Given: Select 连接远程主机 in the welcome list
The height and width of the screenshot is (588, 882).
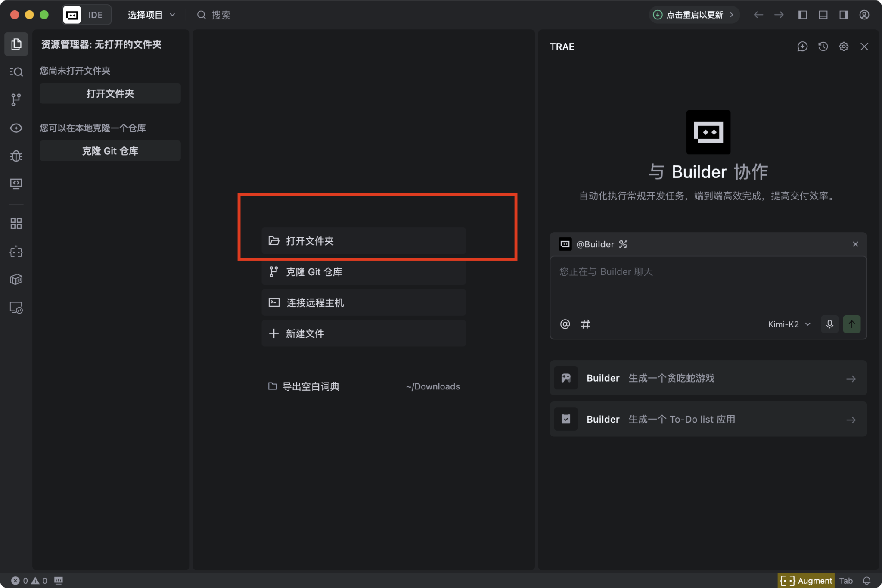Looking at the screenshot, I should [363, 303].
